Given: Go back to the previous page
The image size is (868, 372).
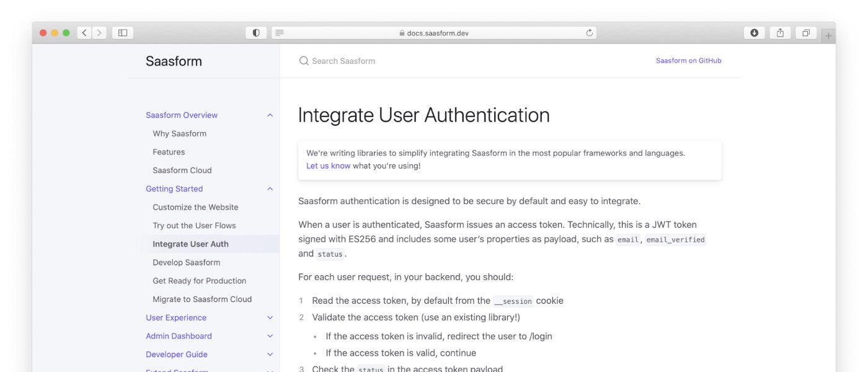Looking at the screenshot, I should point(84,33).
